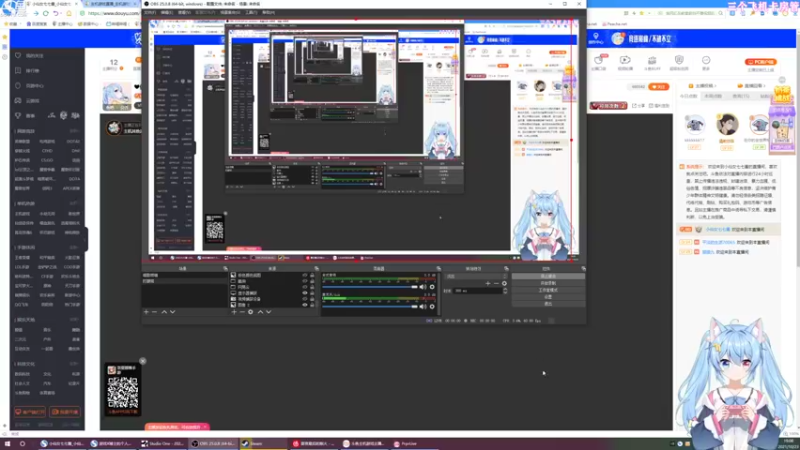Open the 文件 menu in OBS
The image size is (800, 450).
[x=150, y=12]
